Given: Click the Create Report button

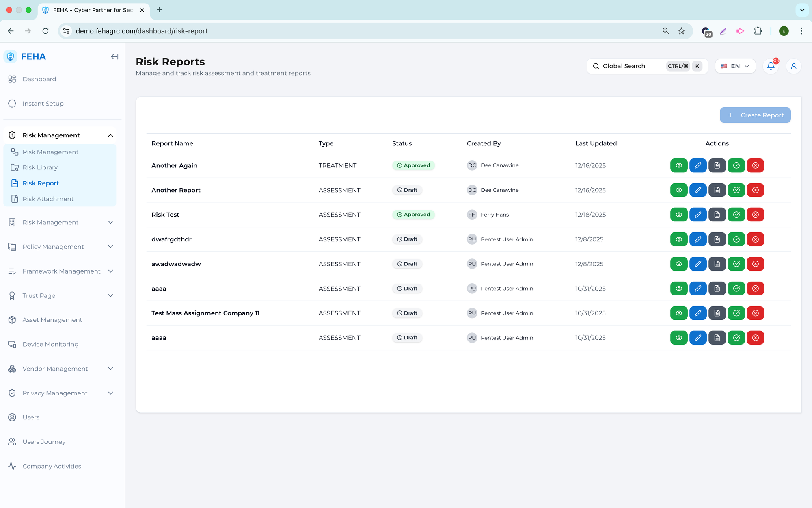Looking at the screenshot, I should pyautogui.click(x=755, y=115).
